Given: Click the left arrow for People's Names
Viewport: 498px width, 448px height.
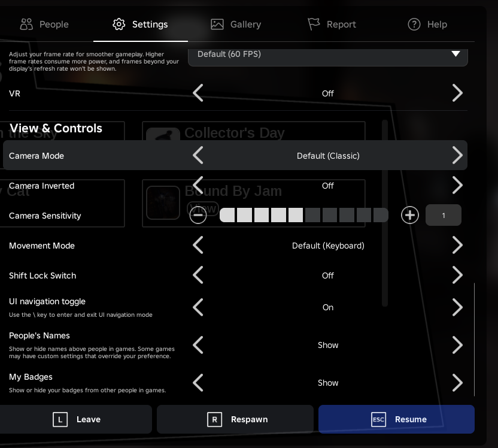Looking at the screenshot, I should pos(198,345).
